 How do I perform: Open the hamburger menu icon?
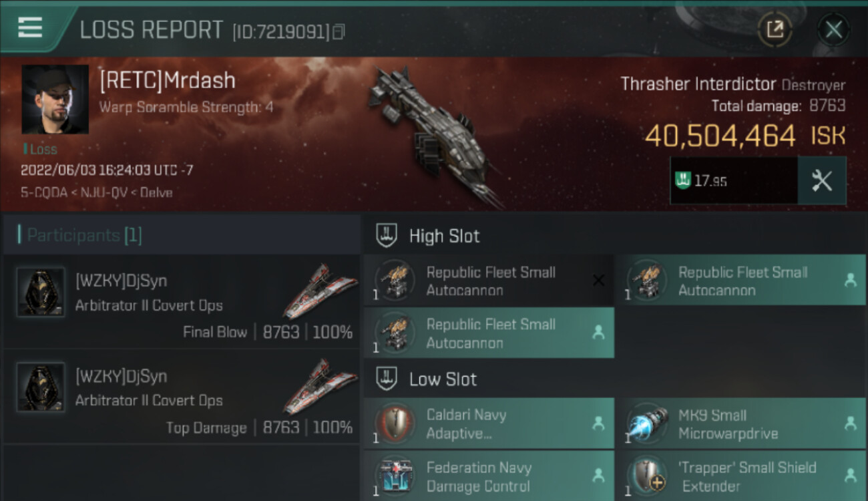coord(30,27)
